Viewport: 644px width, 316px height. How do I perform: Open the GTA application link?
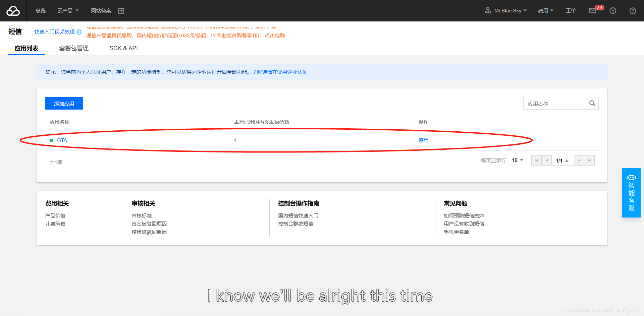(62, 140)
